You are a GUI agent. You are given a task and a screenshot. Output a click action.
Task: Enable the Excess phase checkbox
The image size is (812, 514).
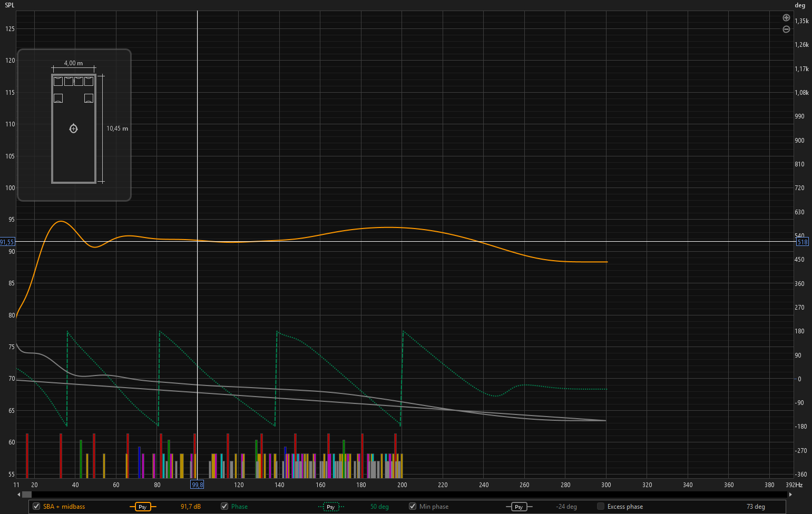[601, 506]
